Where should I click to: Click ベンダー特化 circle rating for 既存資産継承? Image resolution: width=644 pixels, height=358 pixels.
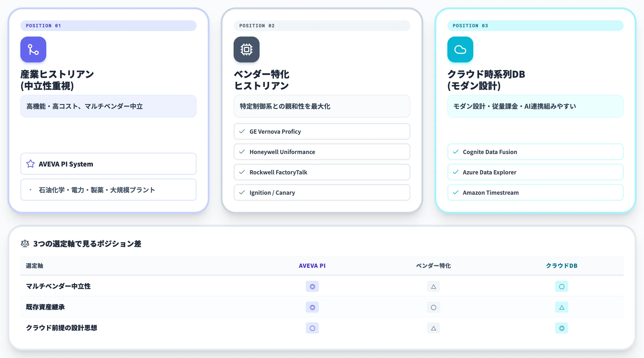(433, 307)
